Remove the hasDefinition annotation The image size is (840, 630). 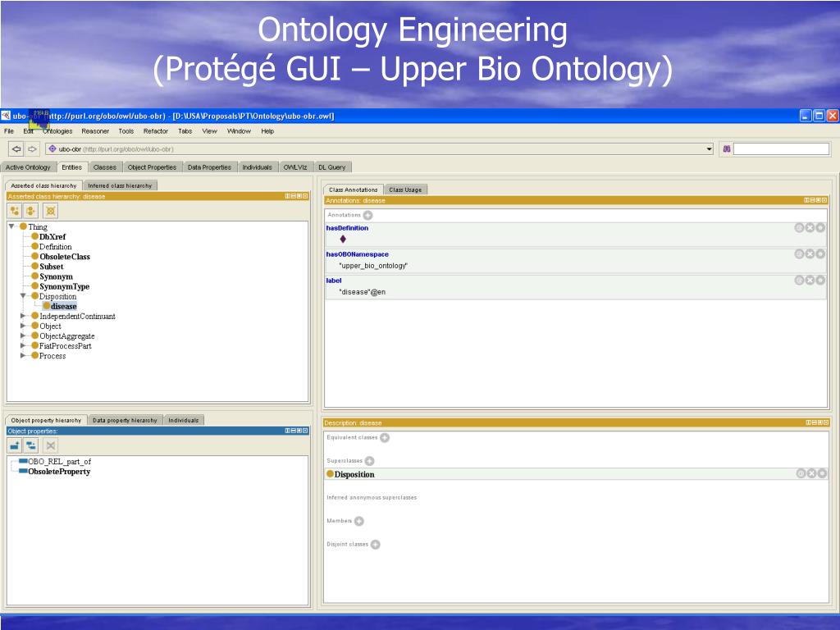coord(810,228)
